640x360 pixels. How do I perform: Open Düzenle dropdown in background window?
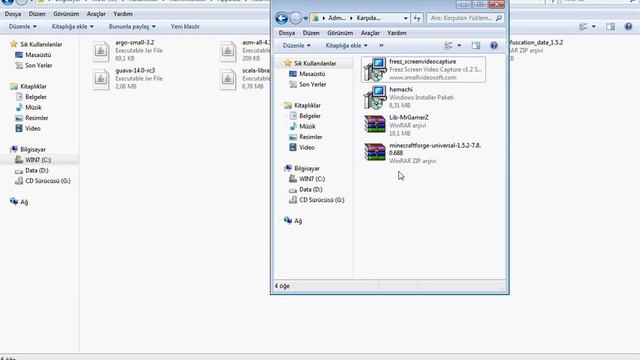tap(23, 27)
